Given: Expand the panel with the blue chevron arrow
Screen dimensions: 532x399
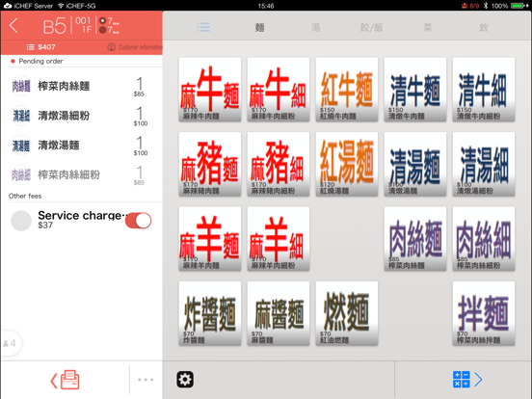Looking at the screenshot, I should 478,380.
